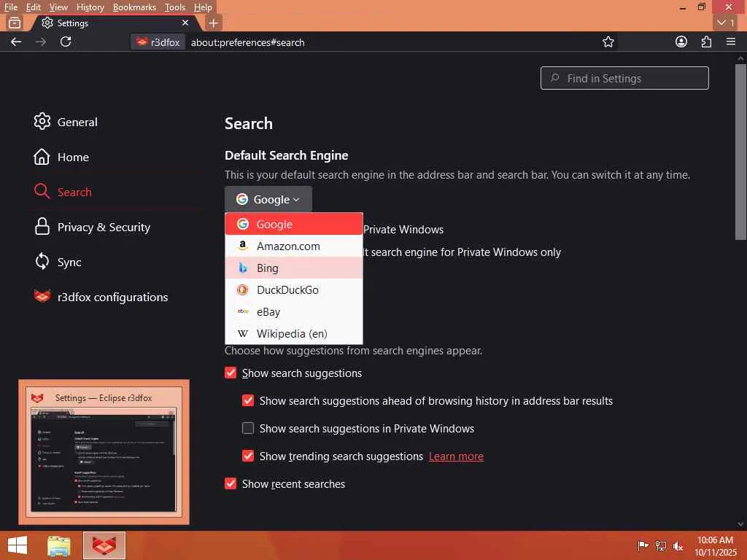This screenshot has height=560, width=747.
Task: Open the File menu
Action: pyautogui.click(x=10, y=7)
